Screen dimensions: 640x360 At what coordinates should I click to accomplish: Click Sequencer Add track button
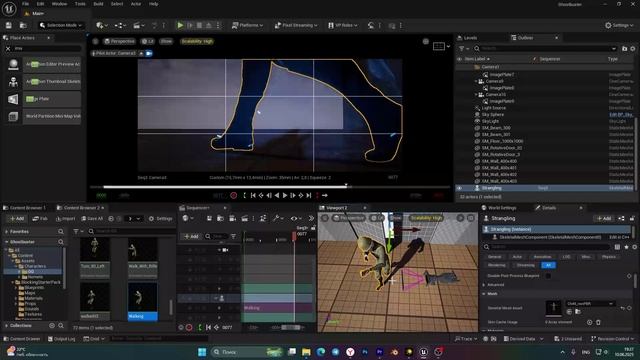pos(191,236)
